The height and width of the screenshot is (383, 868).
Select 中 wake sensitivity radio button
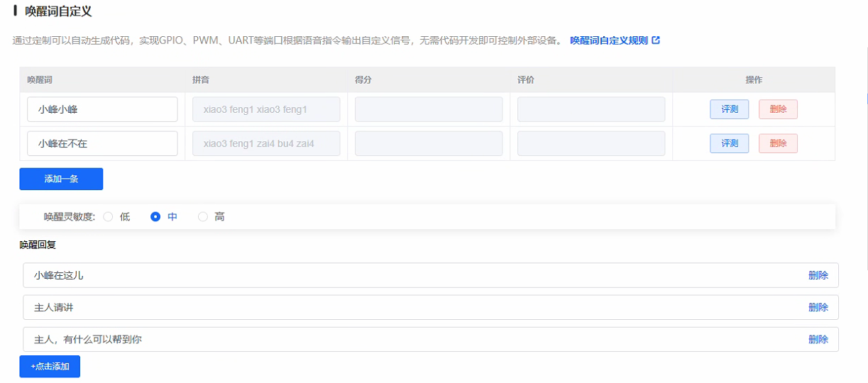pos(155,217)
